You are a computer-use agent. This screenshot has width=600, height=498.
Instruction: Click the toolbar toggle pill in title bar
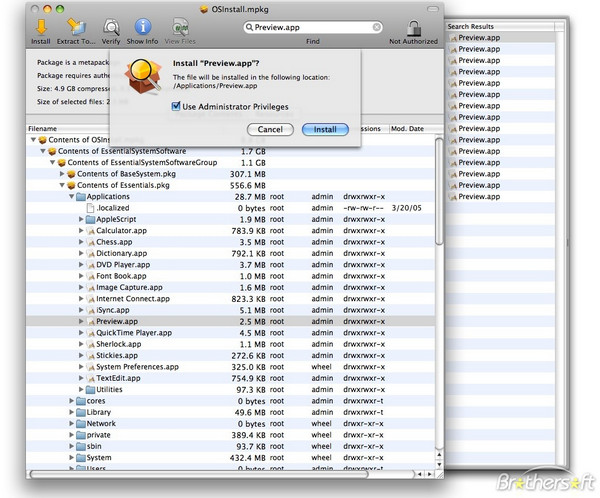tap(433, 9)
